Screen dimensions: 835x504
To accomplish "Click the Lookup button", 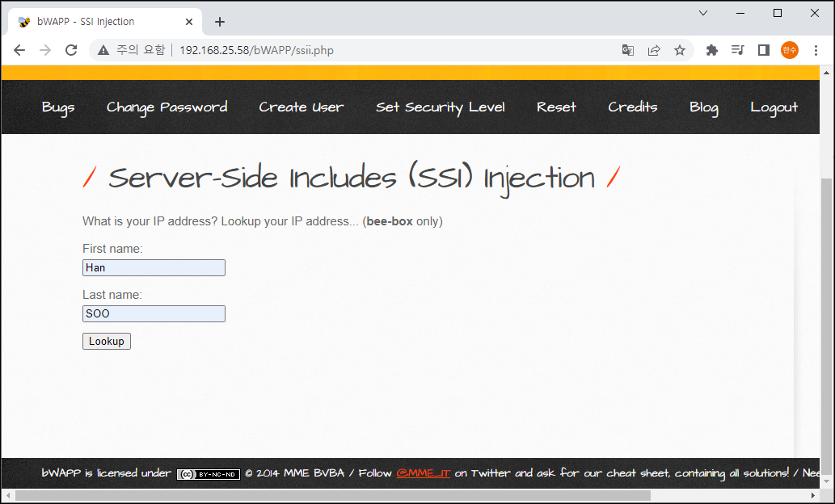I will click(107, 341).
